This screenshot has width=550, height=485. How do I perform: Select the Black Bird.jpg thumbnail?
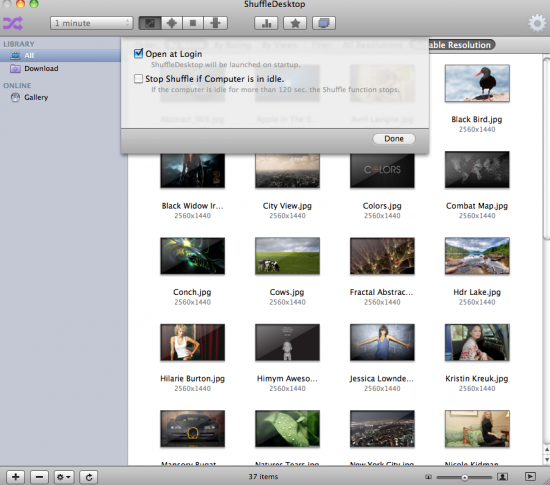[x=477, y=83]
